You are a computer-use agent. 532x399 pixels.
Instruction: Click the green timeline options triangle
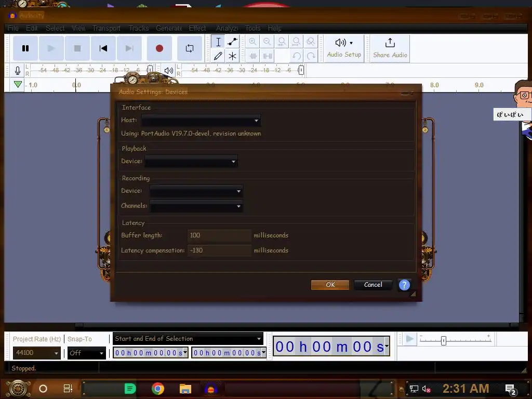pyautogui.click(x=18, y=85)
